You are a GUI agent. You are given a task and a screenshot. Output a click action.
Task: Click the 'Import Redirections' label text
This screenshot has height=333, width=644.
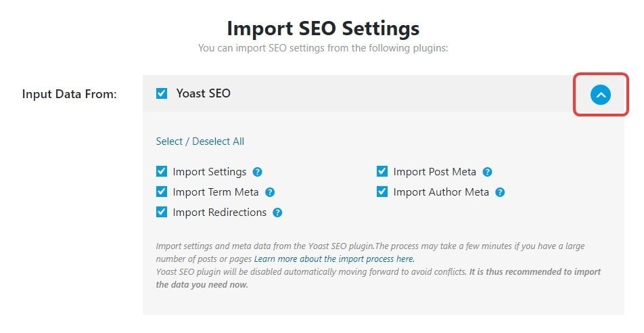(220, 213)
